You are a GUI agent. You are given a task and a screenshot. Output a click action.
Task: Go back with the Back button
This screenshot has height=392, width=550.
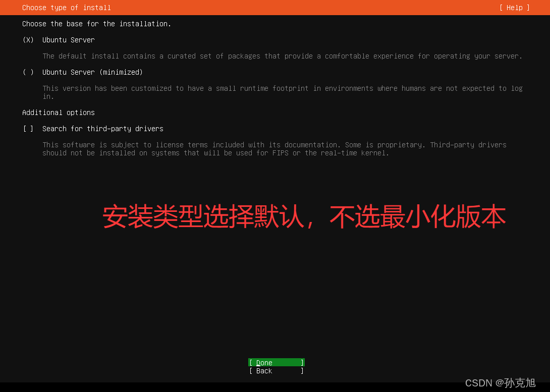point(276,371)
